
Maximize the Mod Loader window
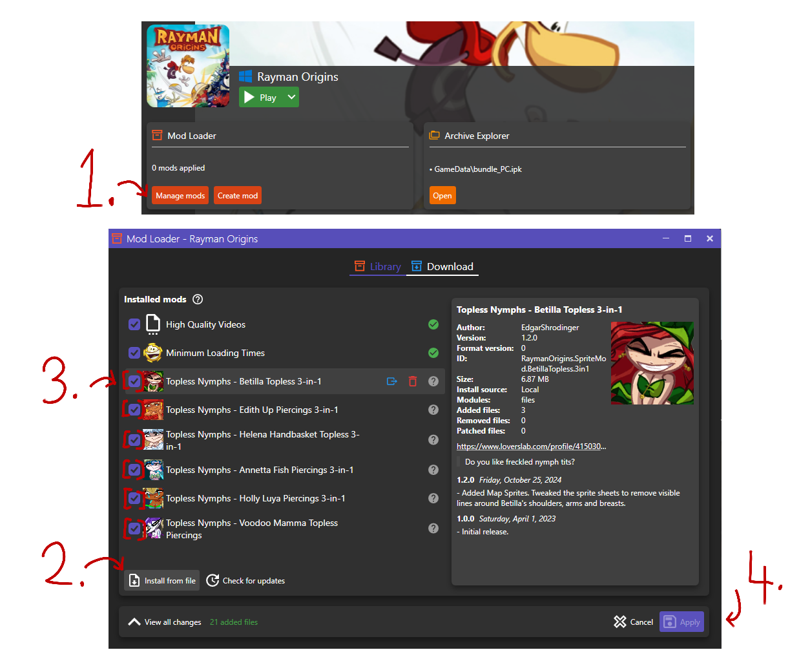[x=688, y=238]
